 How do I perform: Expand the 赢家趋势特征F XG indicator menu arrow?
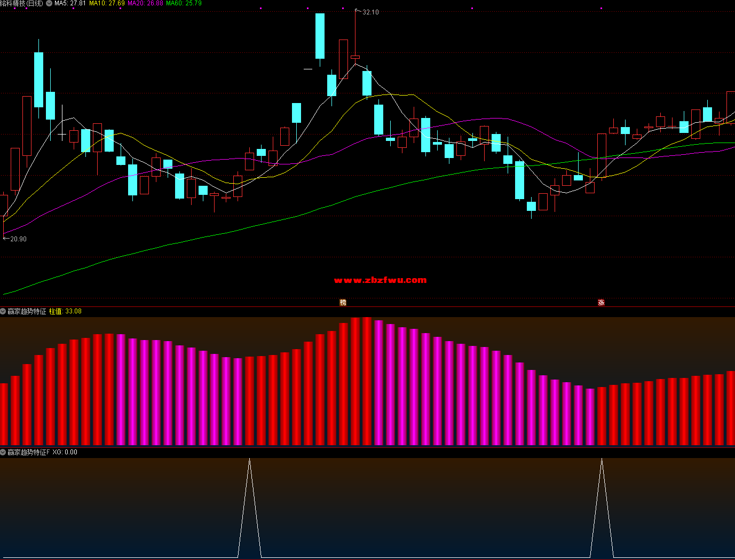coord(3,452)
